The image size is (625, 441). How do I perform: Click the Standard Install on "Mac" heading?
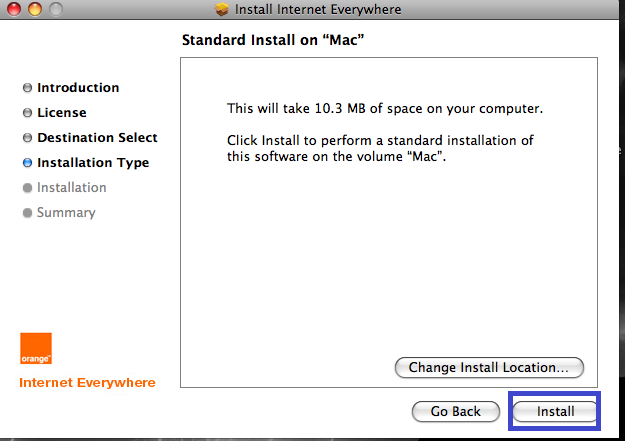pyautogui.click(x=273, y=40)
